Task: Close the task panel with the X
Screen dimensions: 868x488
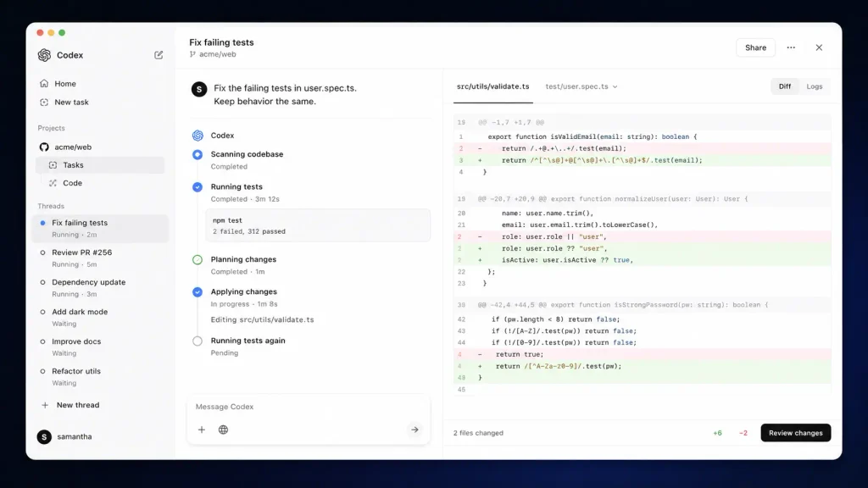Action: (819, 47)
